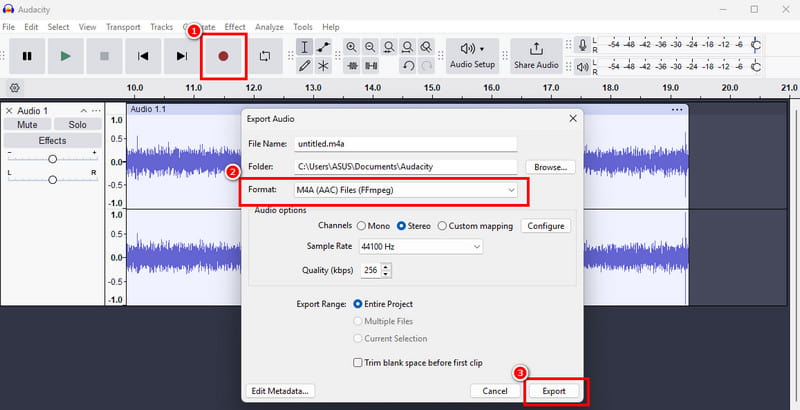This screenshot has height=410, width=800.
Task: Click the Pause button
Action: [x=27, y=56]
